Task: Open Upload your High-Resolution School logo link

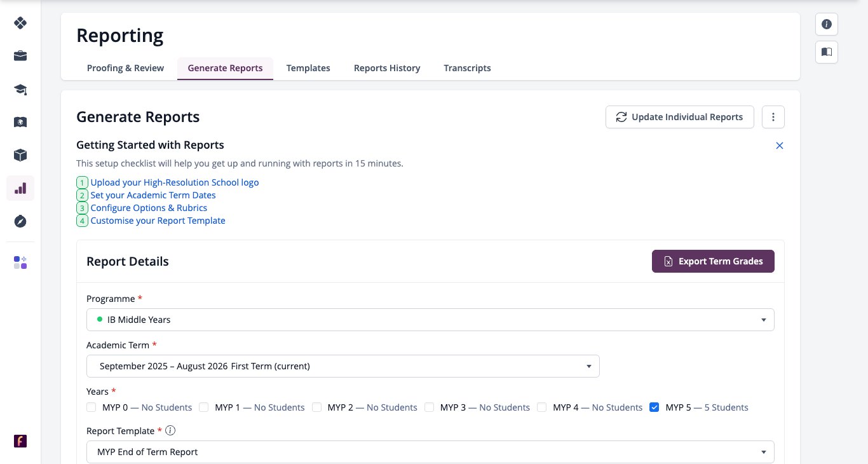Action: click(175, 182)
